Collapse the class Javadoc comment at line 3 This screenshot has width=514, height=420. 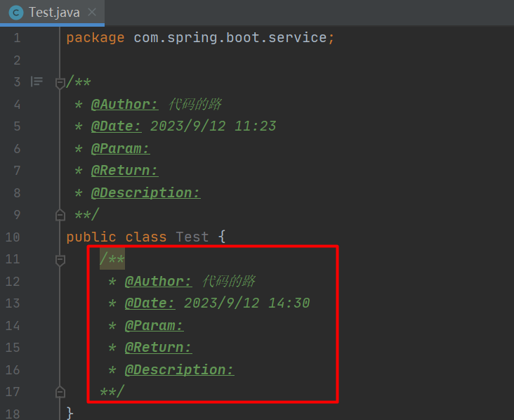pos(60,83)
